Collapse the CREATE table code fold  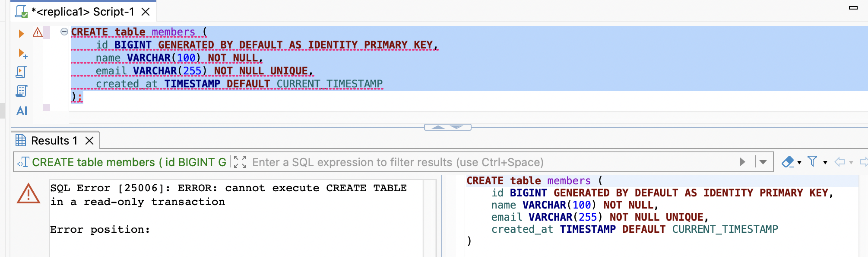pyautogui.click(x=64, y=32)
